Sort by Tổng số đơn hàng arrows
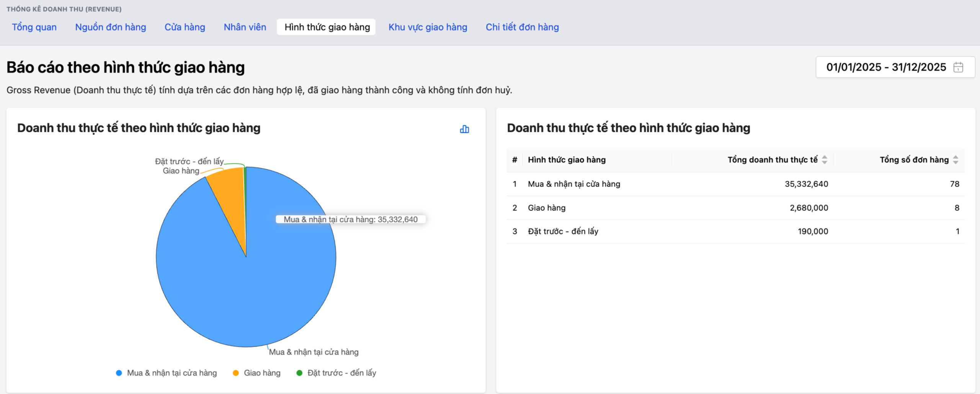 [x=955, y=160]
